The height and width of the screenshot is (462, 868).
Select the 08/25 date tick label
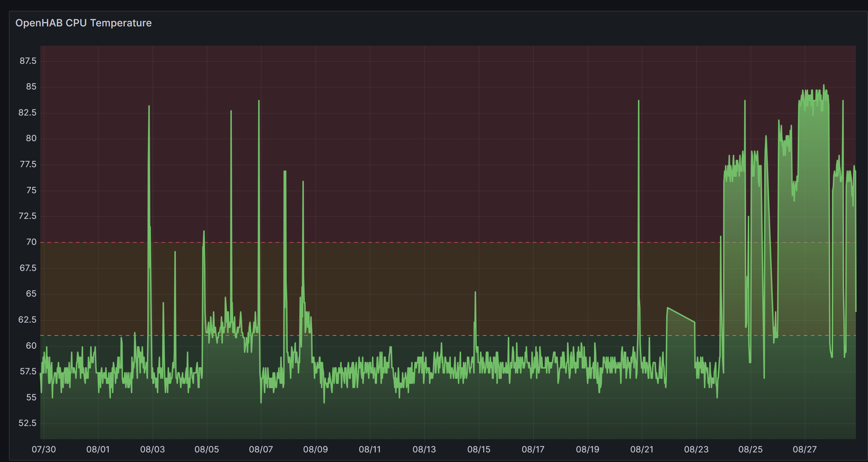[750, 449]
